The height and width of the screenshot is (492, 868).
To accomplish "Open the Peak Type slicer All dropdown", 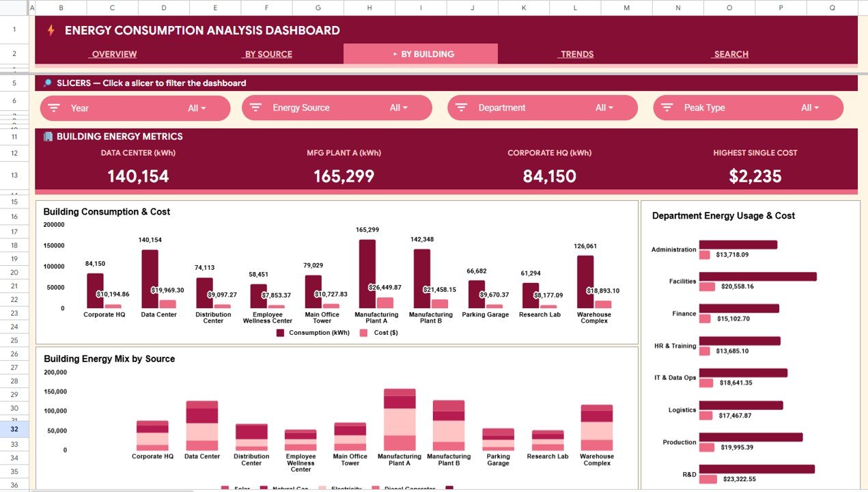I will pos(810,107).
